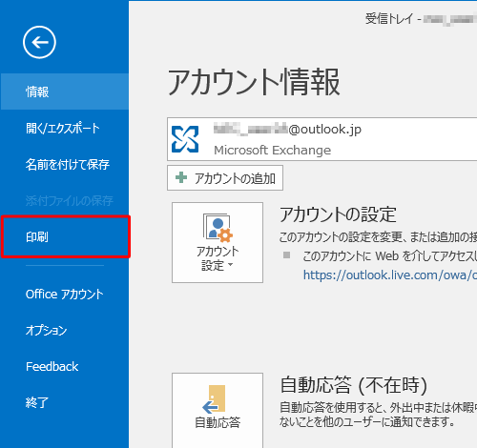
Task: Click the back arrow circle icon
Action: (x=39, y=42)
